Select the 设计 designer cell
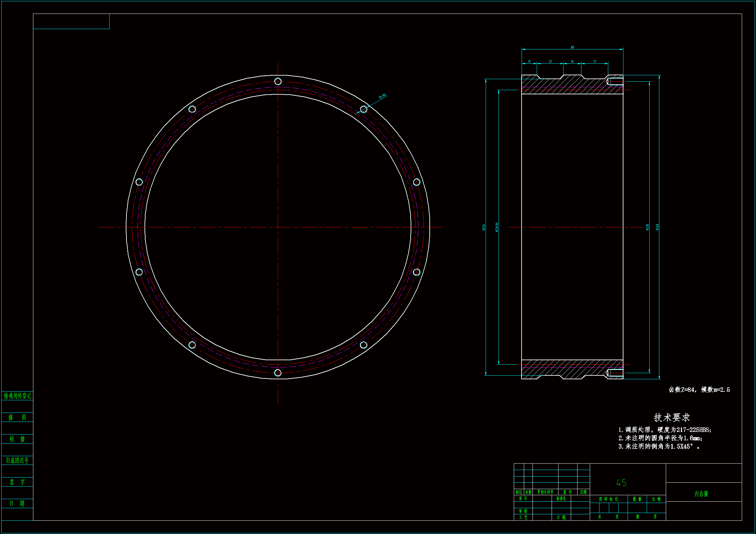 [523, 498]
